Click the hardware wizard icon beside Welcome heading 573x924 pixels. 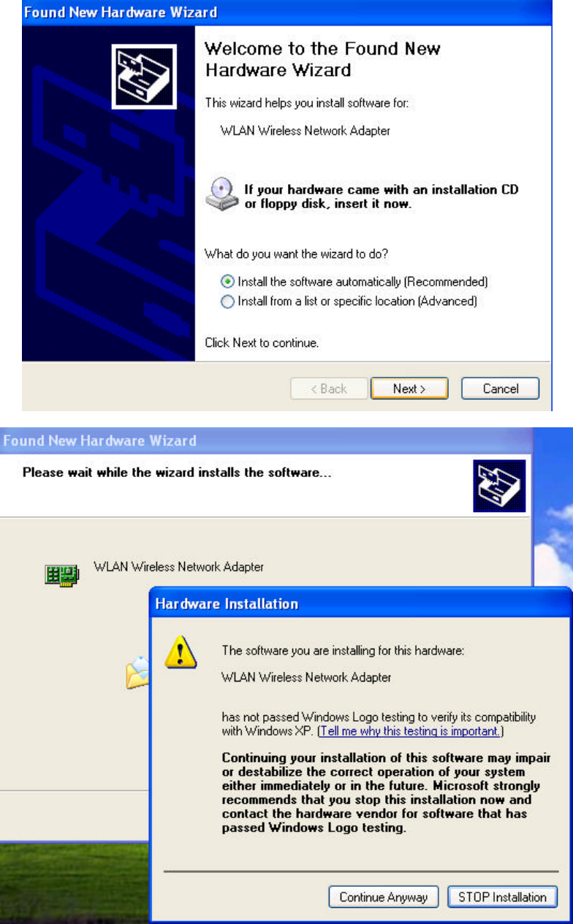click(x=144, y=77)
